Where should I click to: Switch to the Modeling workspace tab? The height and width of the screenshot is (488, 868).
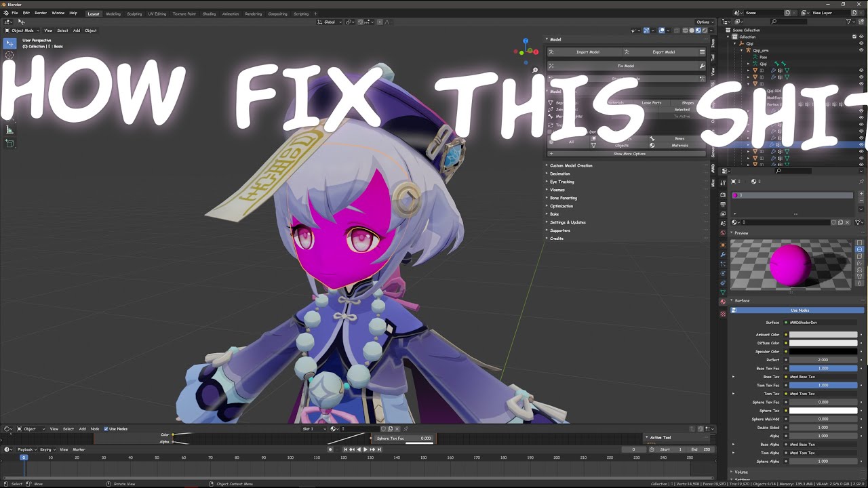click(x=113, y=14)
